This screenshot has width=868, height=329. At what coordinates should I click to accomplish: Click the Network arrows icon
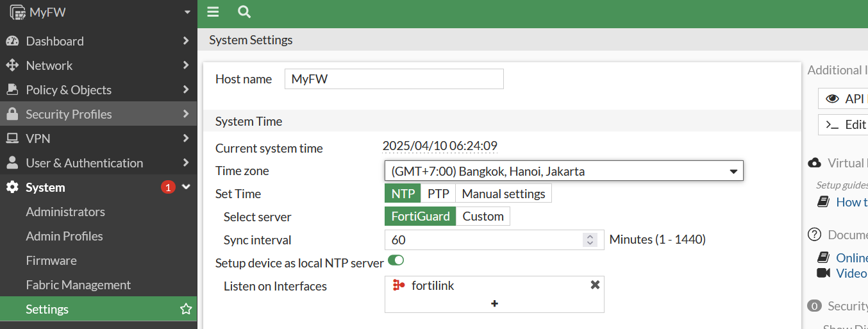click(x=12, y=65)
